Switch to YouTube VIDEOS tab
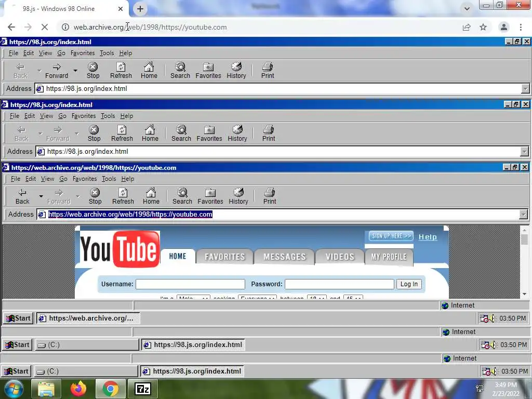This screenshot has height=399, width=532. point(340,257)
